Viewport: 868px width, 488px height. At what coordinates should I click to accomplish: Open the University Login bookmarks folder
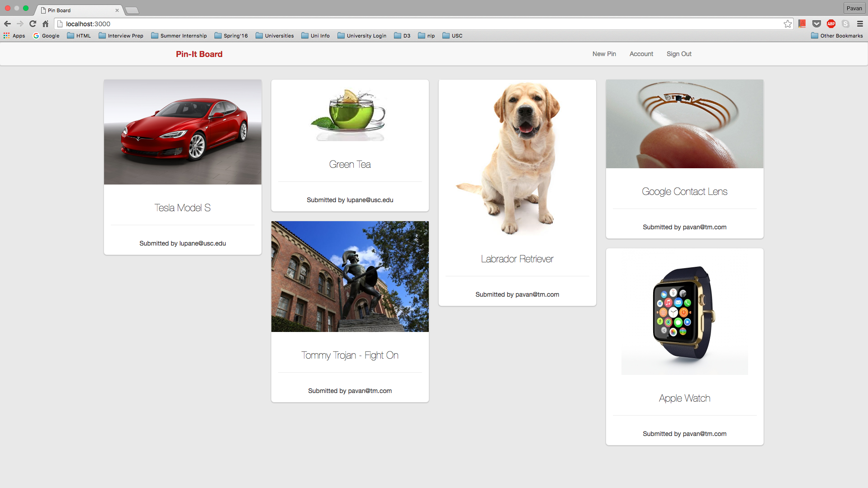click(362, 36)
